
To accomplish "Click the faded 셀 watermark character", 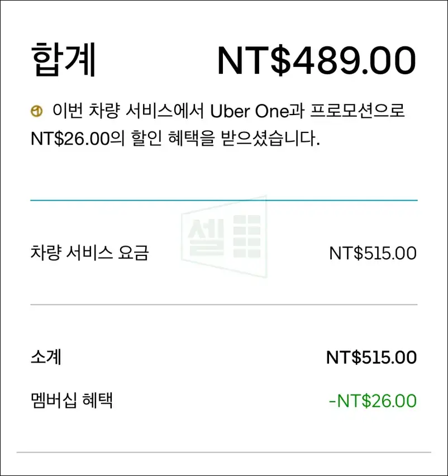I will pyautogui.click(x=206, y=237).
